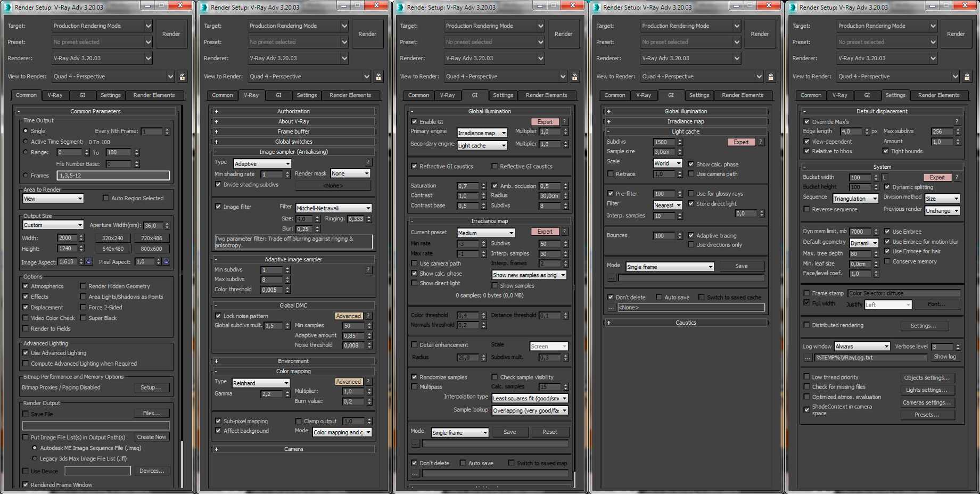Open the Output Size Custom dropdown
Image resolution: width=980 pixels, height=494 pixels.
53,225
